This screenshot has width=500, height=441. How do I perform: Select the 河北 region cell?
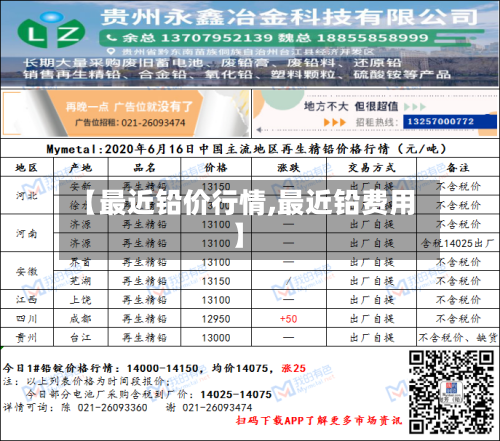click(26, 195)
